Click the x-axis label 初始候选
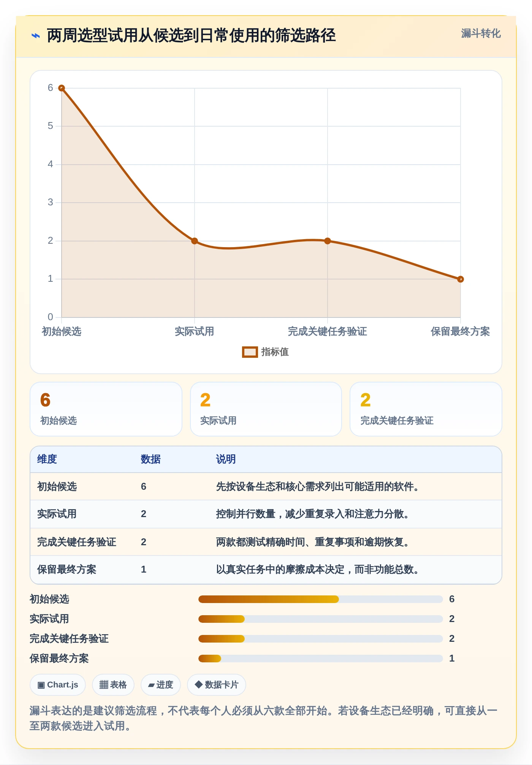This screenshot has height=765, width=532. (x=62, y=332)
